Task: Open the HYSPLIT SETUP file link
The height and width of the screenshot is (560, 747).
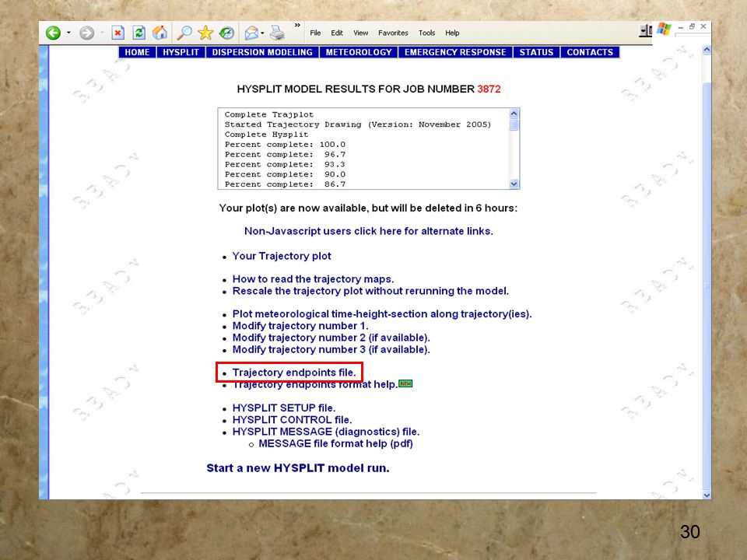Action: 284,408
